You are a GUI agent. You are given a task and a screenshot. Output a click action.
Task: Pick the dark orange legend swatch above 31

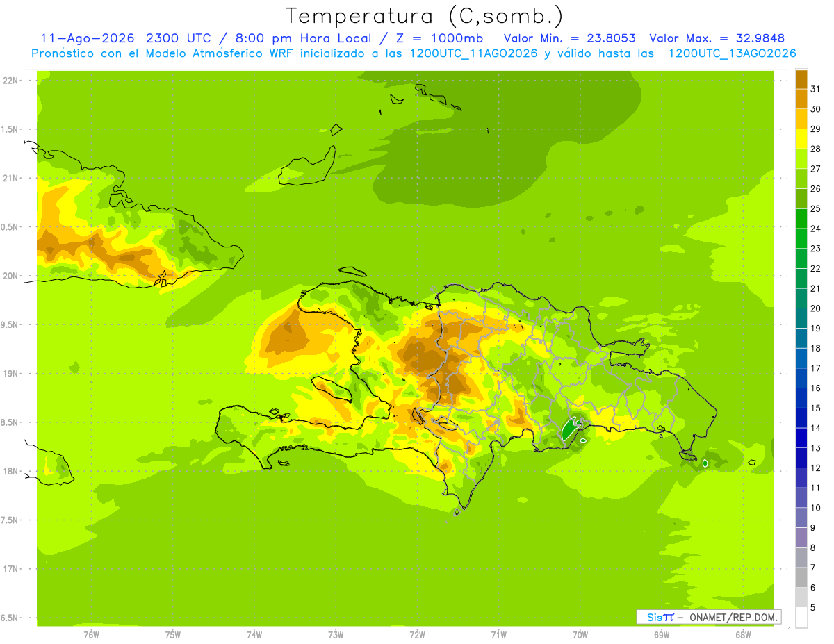point(801,79)
